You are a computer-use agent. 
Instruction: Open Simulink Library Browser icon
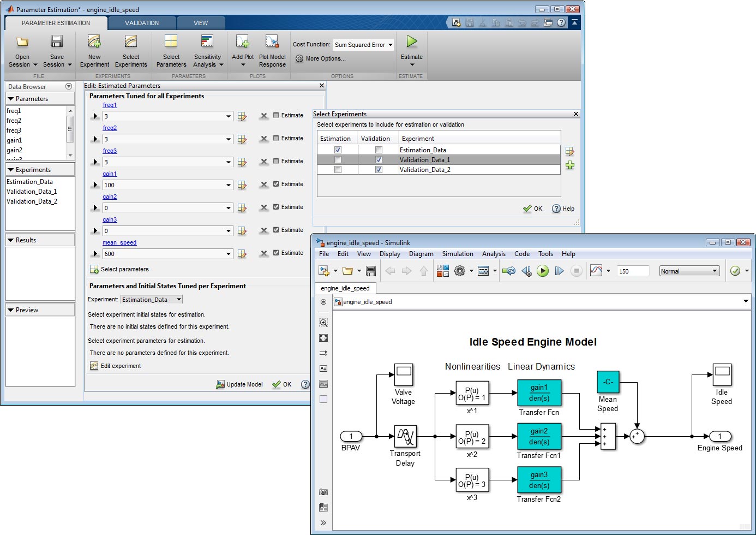[x=443, y=271]
